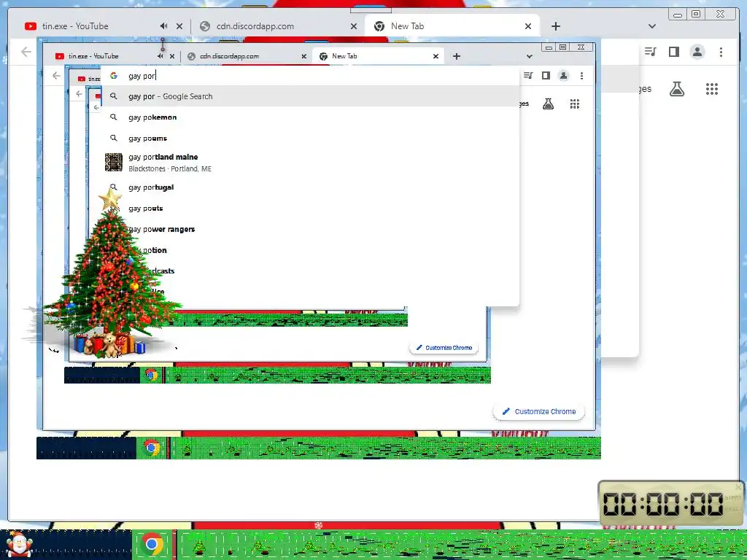Click Chrome icon in the second nested taskbar
Image resolution: width=747 pixels, height=560 pixels.
click(152, 448)
